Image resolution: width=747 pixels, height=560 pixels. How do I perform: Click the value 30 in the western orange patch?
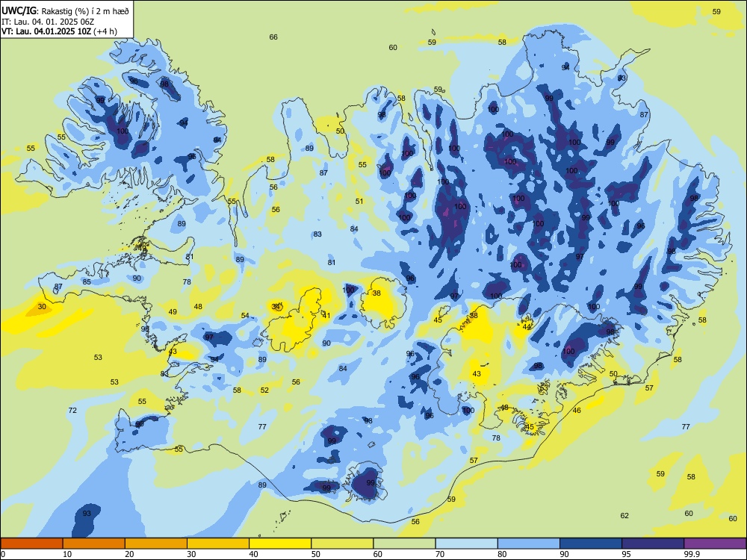point(42,307)
